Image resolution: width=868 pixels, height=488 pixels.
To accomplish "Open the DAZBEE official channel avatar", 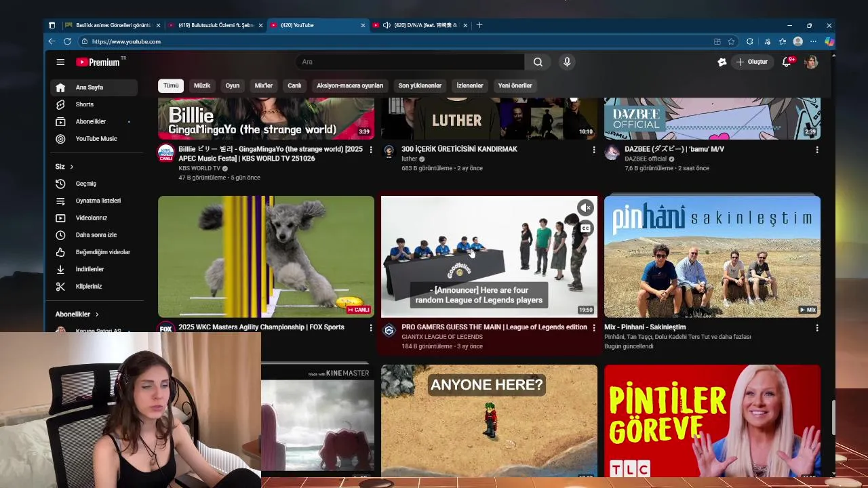I will tap(612, 152).
